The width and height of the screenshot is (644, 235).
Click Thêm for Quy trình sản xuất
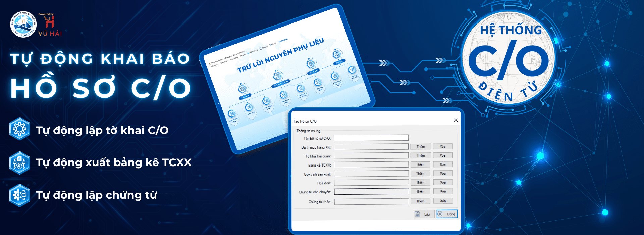pyautogui.click(x=420, y=173)
